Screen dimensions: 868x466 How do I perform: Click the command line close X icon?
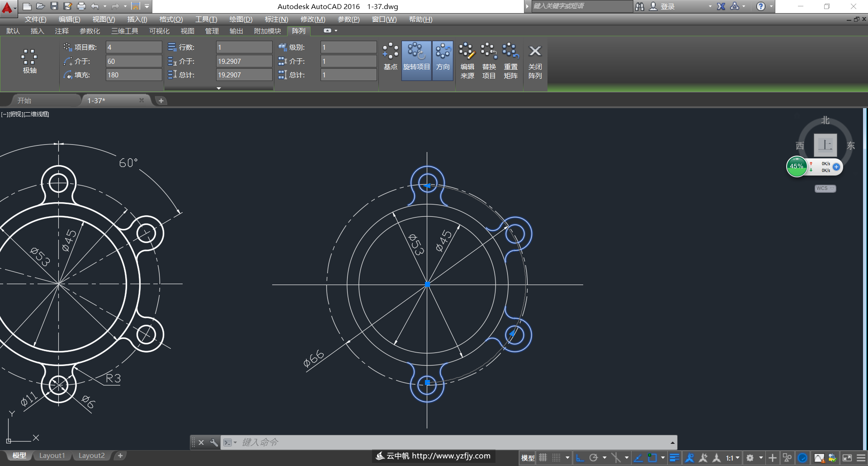(x=202, y=442)
